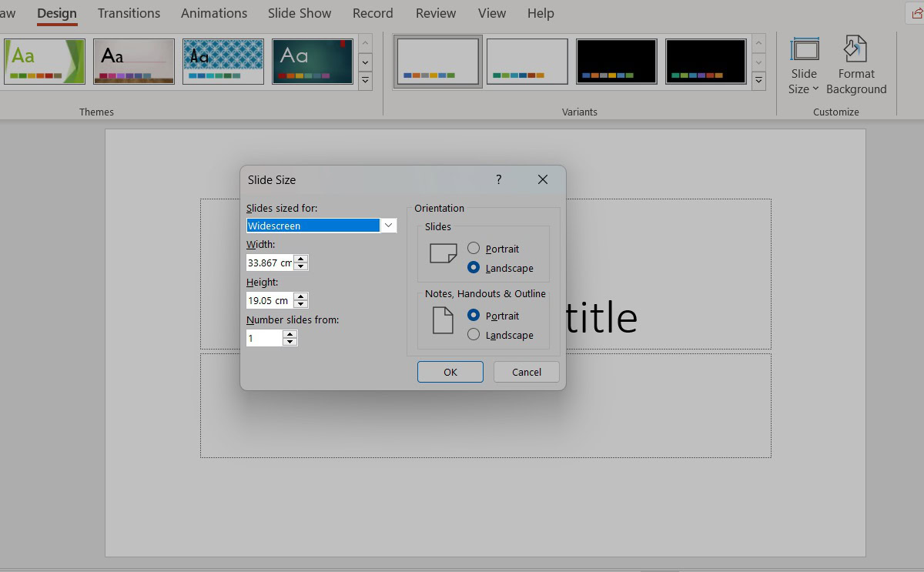
Task: Select Portrait orientation for Slides
Action: (x=474, y=249)
